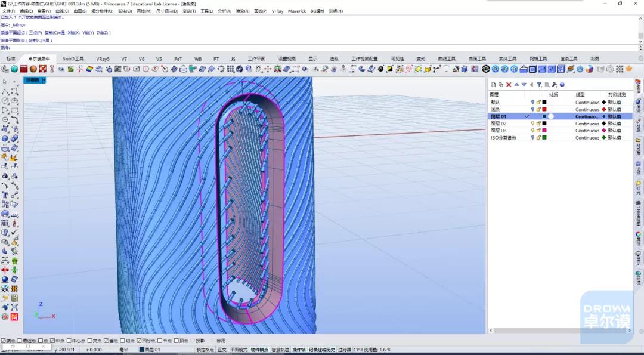Click the magenta color swatch of 图层 03 layer
Viewport: 644px width, 355px height.
(x=544, y=131)
